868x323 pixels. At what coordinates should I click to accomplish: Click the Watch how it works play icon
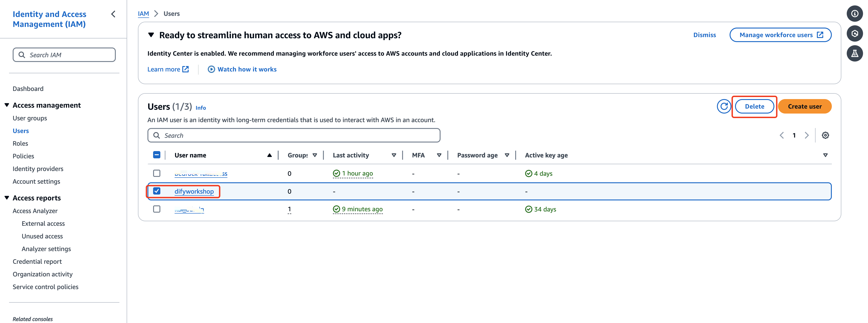(x=211, y=69)
